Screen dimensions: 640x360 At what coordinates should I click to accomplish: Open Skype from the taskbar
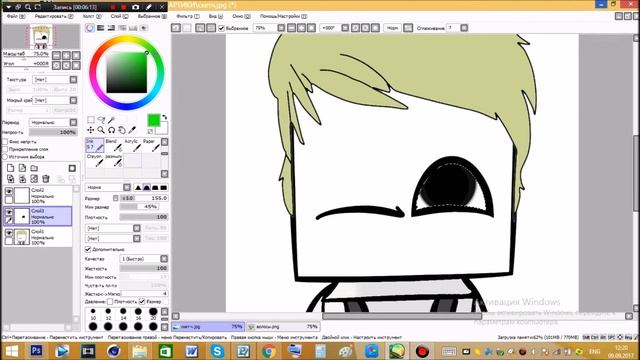[x=217, y=351]
